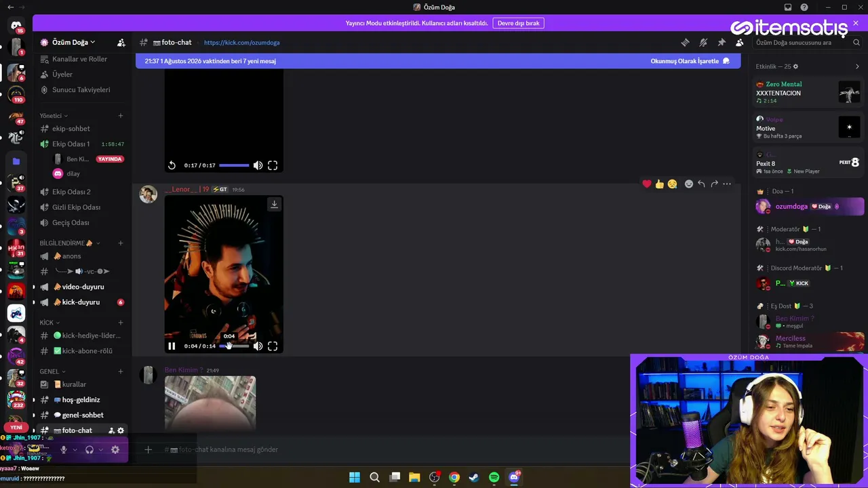Viewport: 868px width, 488px height.
Task: Open foto-chat channel settings gear
Action: pos(121,430)
